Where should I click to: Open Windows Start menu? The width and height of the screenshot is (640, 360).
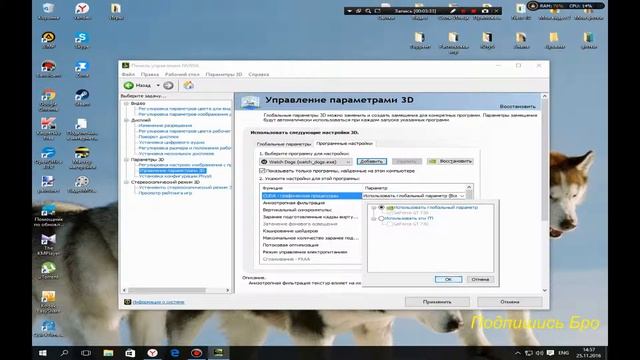click(x=42, y=353)
